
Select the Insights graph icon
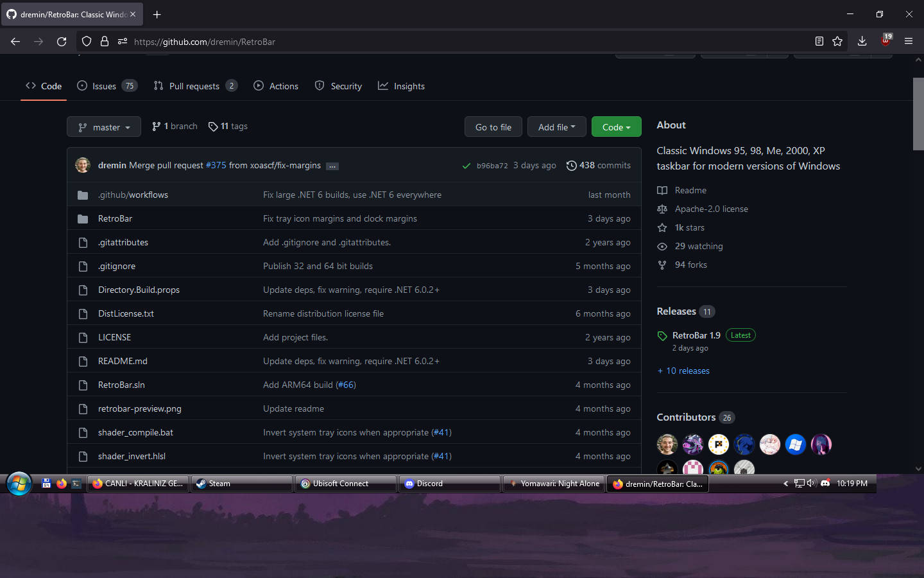pos(384,85)
